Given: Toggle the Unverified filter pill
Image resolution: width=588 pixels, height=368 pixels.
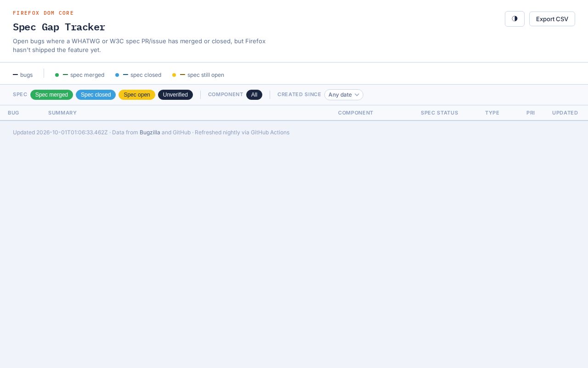Looking at the screenshot, I should point(175,95).
